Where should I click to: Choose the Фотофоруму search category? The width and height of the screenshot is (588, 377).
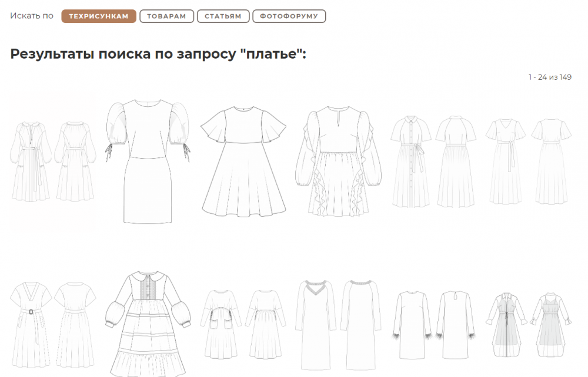coord(289,16)
